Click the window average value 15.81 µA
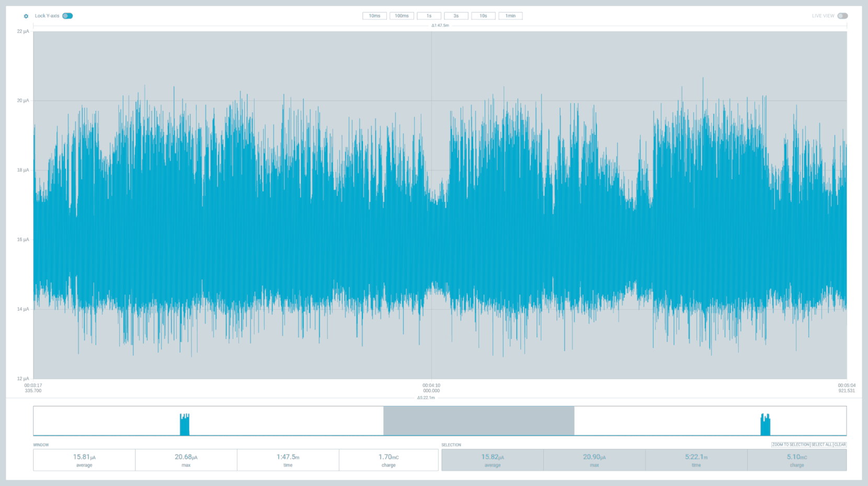868x486 pixels. point(84,457)
